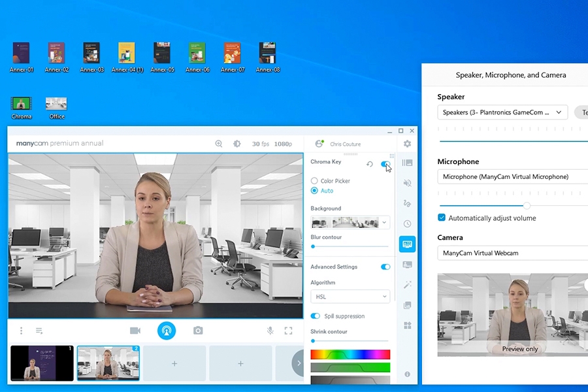The height and width of the screenshot is (392, 588).
Task: Disable the Advanced Settings toggle
Action: click(385, 267)
